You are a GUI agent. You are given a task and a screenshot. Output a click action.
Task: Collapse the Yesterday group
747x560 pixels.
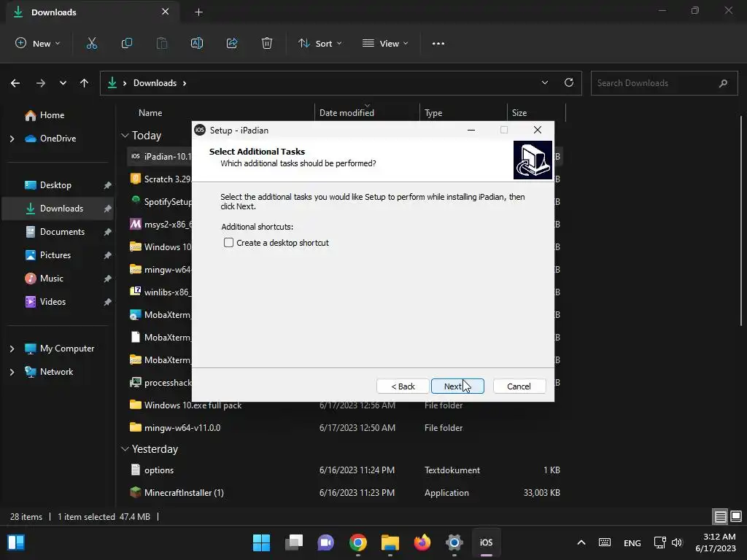coord(125,449)
